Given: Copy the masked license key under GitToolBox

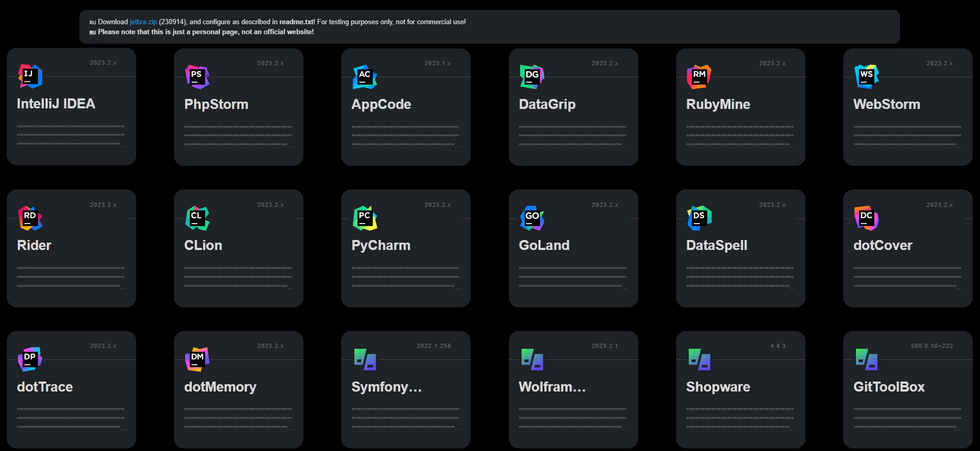Looking at the screenshot, I should tap(907, 418).
